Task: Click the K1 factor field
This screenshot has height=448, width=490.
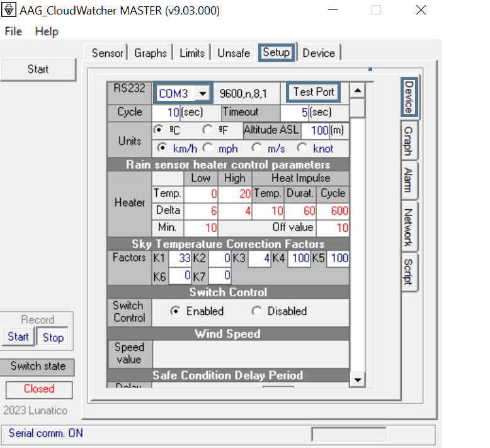Action: click(180, 258)
